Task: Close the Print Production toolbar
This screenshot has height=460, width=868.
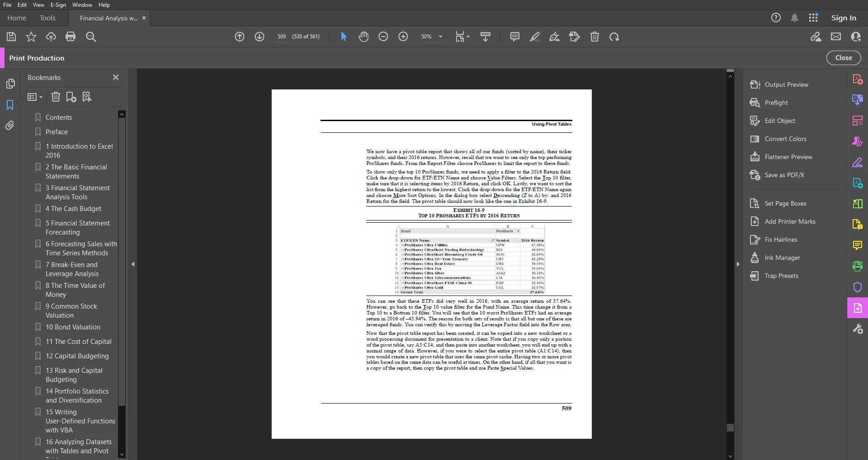Action: [844, 58]
